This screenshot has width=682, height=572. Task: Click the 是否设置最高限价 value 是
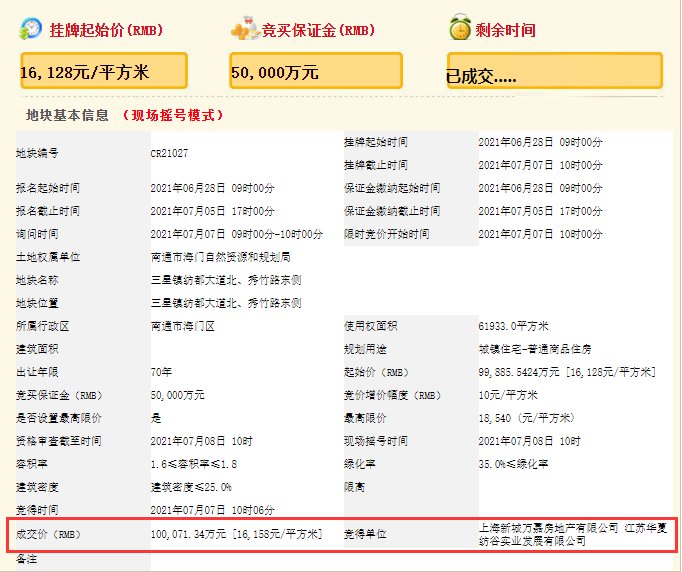[x=156, y=418]
